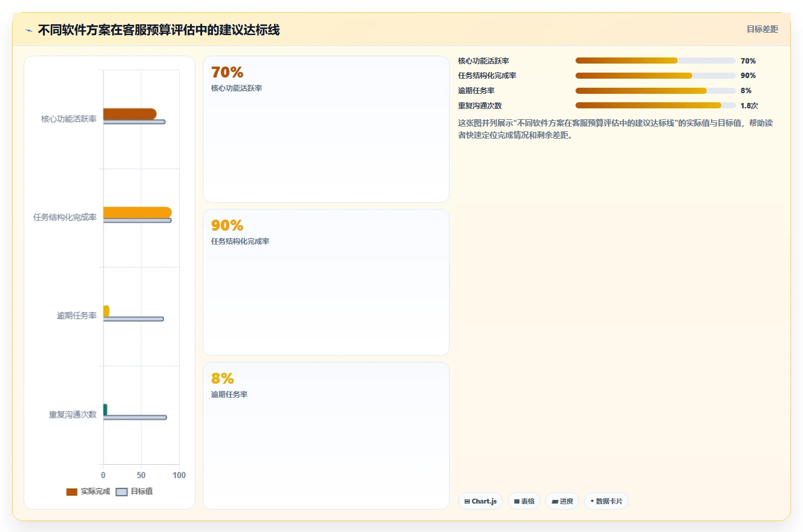Click the 50 tick on chart x-axis
This screenshot has width=803, height=532.
141,475
